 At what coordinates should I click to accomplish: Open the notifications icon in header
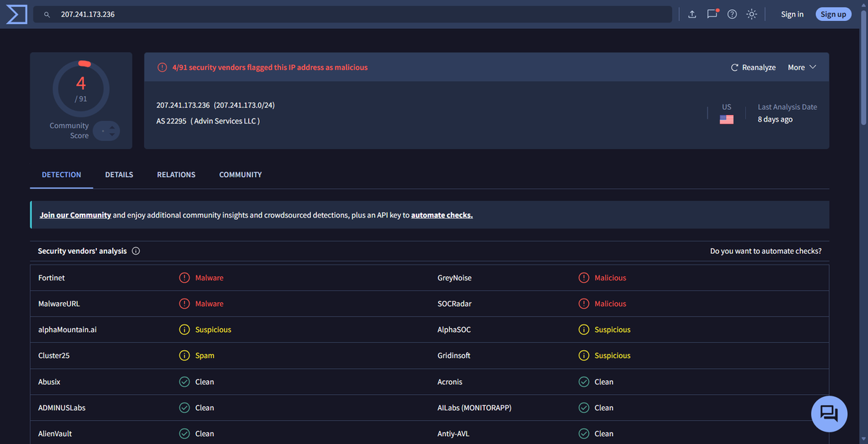712,14
